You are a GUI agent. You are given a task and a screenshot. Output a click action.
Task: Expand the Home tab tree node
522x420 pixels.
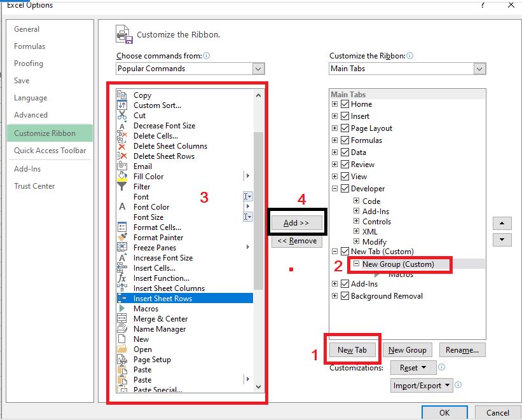(334, 104)
